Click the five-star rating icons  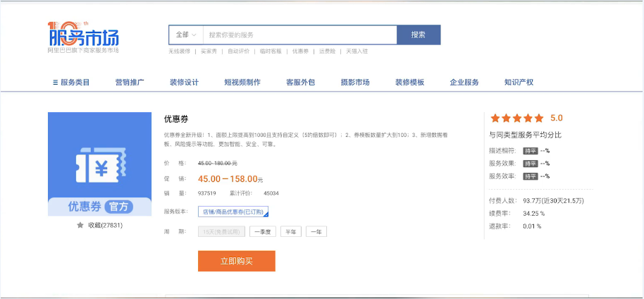click(517, 118)
